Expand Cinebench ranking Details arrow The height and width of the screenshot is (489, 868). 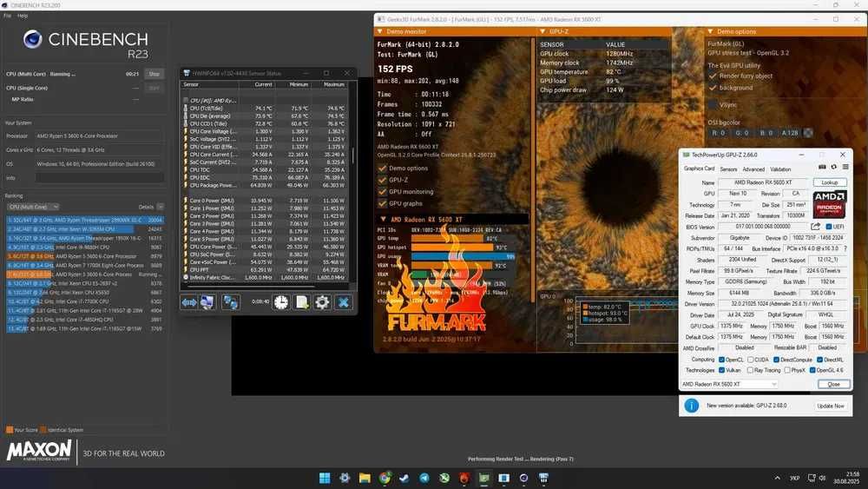tap(160, 207)
